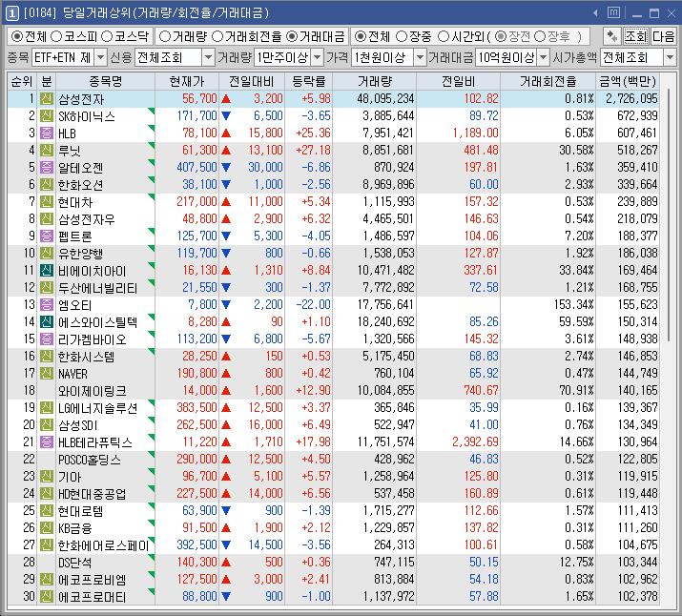The height and width of the screenshot is (616, 682).
Task: Sort by the 등락률 column header
Action: [x=309, y=81]
